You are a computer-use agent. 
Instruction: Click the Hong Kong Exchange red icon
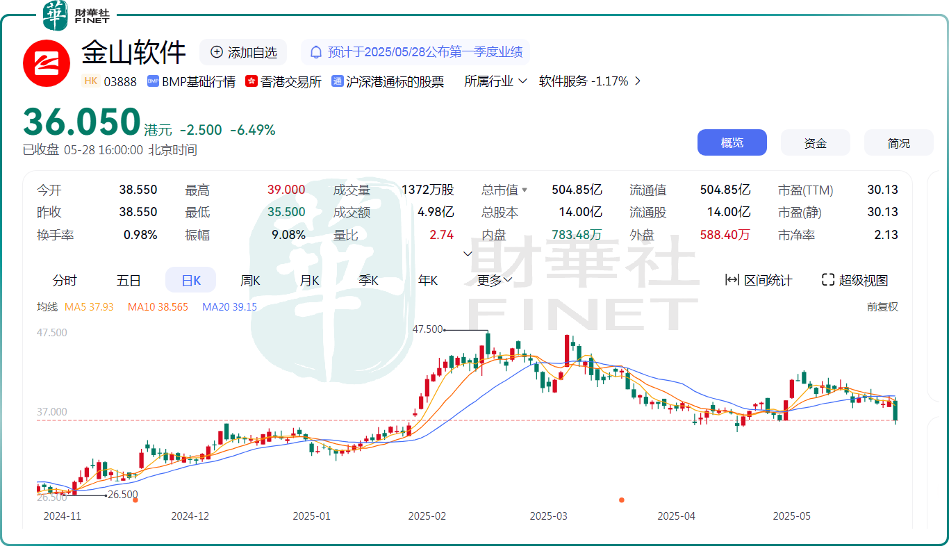[251, 81]
